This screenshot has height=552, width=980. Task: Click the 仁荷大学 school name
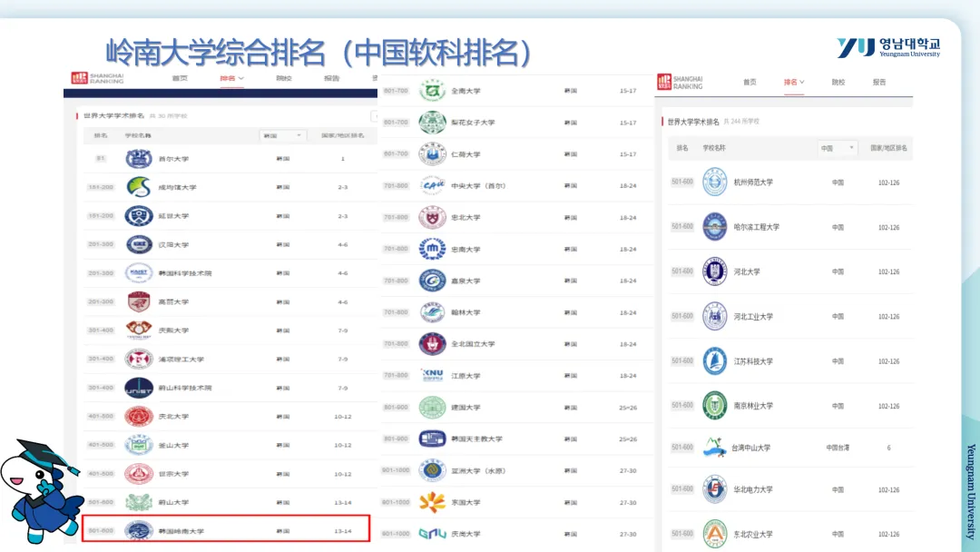click(465, 153)
